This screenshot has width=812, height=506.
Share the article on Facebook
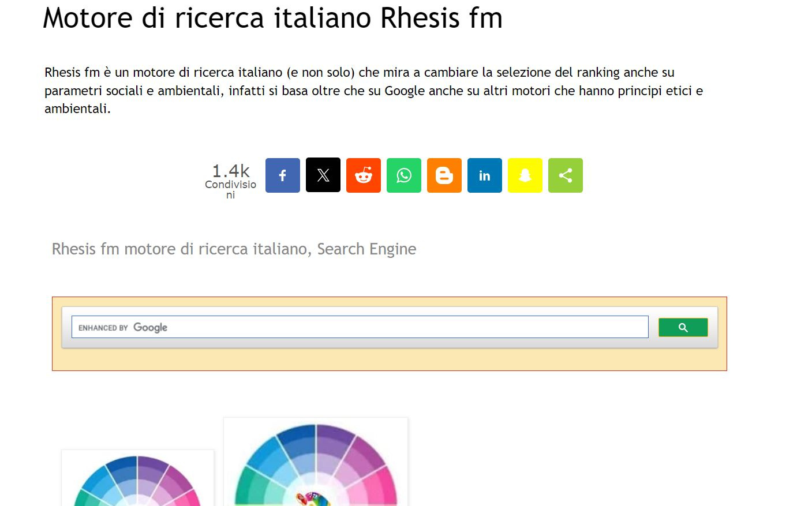click(282, 175)
